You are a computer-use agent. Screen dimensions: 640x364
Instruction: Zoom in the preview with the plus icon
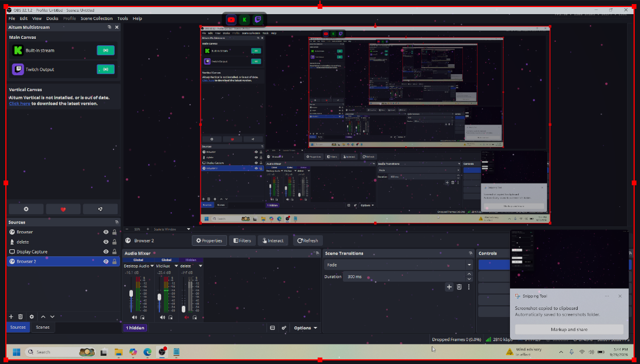click(148, 229)
